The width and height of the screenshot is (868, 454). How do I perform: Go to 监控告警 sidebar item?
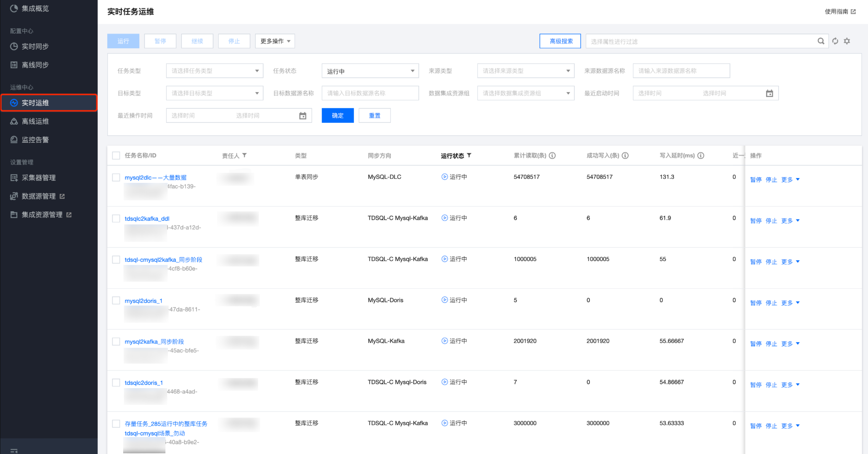35,140
